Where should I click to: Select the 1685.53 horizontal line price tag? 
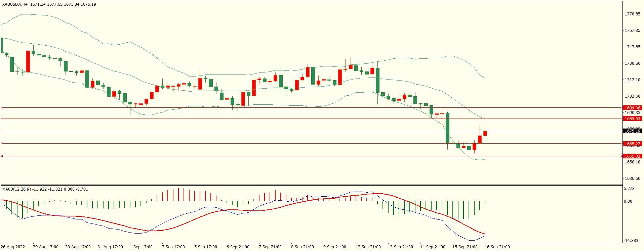632,118
